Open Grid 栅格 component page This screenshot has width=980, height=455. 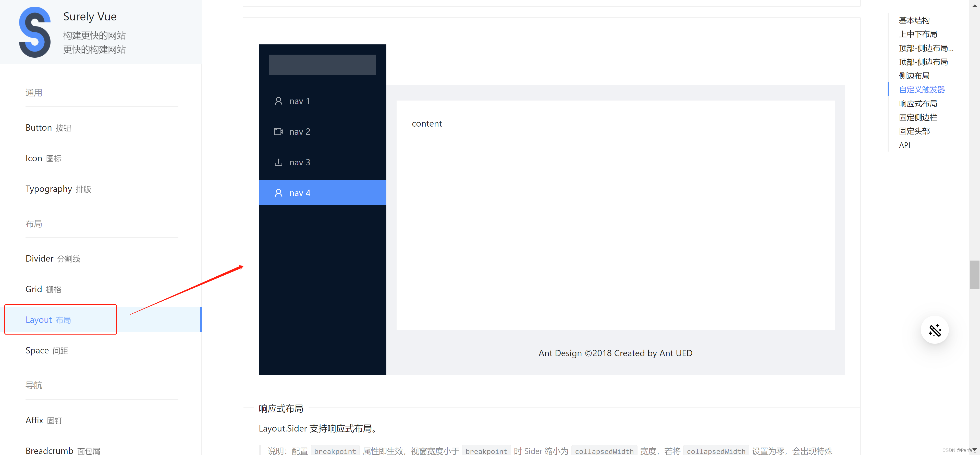click(x=43, y=289)
